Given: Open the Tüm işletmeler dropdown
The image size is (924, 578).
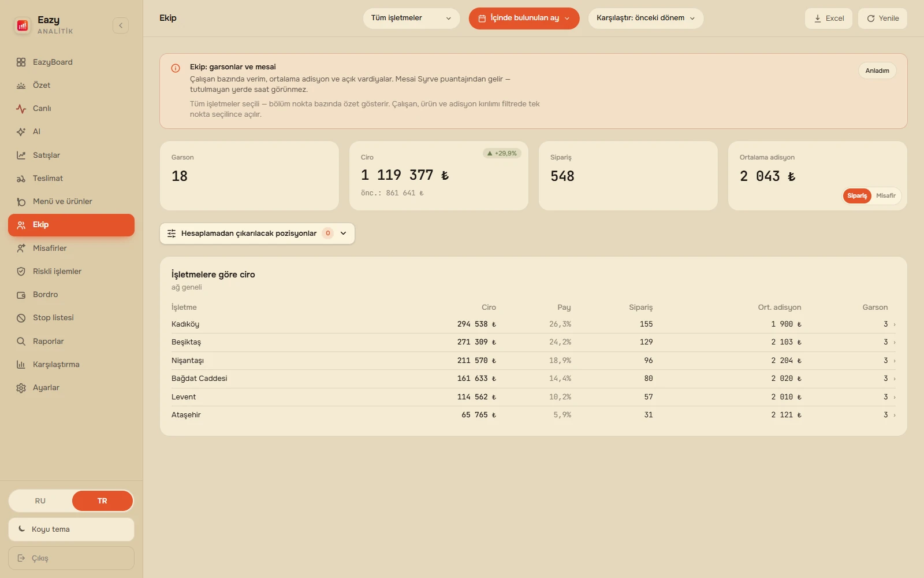Looking at the screenshot, I should click(x=411, y=18).
